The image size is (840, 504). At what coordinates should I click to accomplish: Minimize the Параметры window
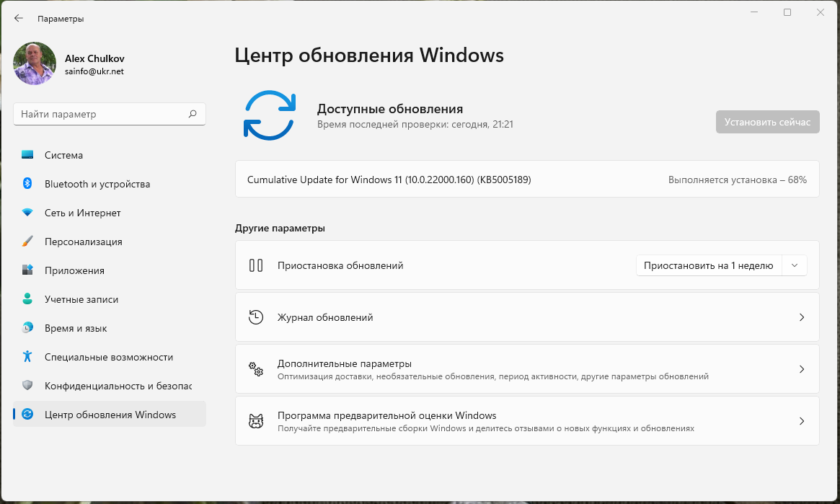pos(754,12)
